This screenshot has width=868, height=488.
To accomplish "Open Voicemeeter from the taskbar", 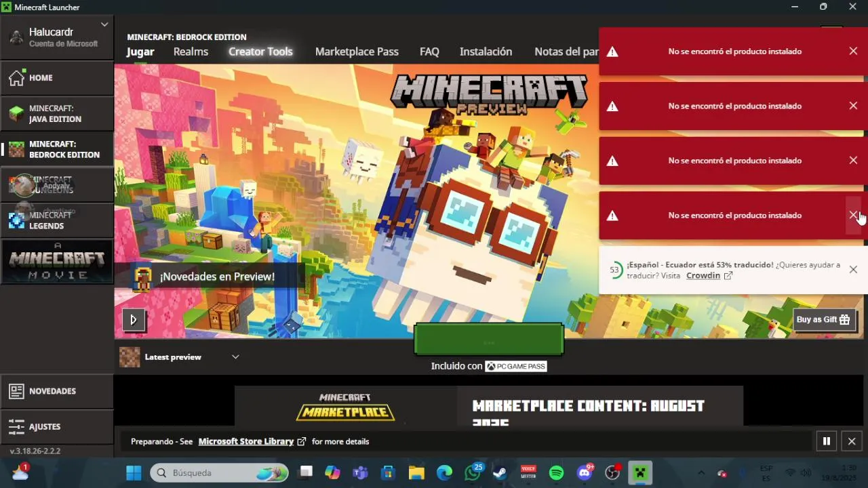I will pyautogui.click(x=528, y=472).
